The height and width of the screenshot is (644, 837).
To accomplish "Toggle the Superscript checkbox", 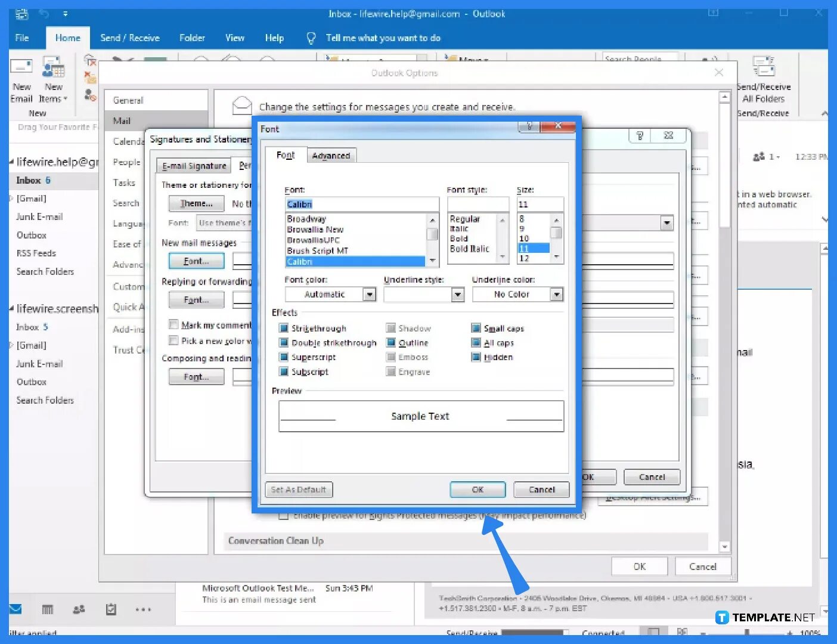I will pos(284,357).
